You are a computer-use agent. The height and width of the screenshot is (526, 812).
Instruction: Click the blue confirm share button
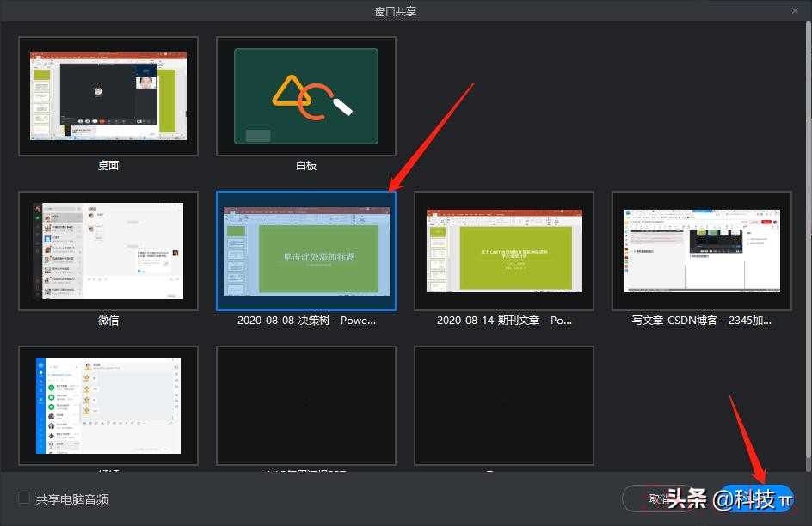pos(757,498)
